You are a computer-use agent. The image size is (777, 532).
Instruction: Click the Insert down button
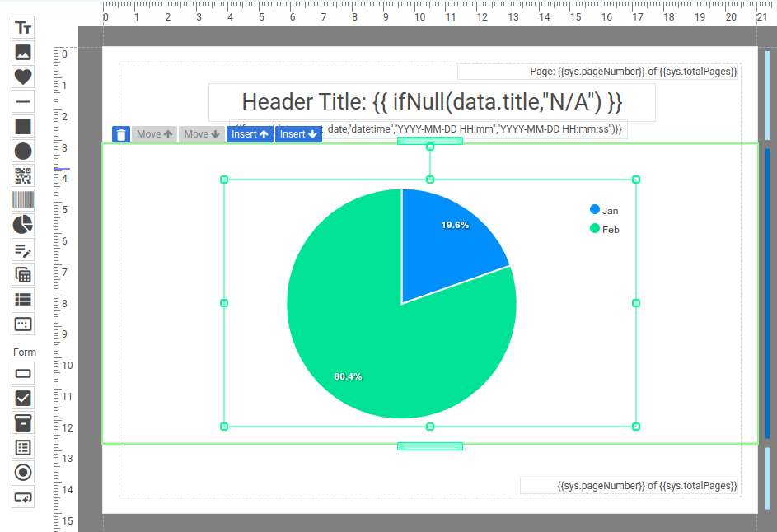point(298,134)
